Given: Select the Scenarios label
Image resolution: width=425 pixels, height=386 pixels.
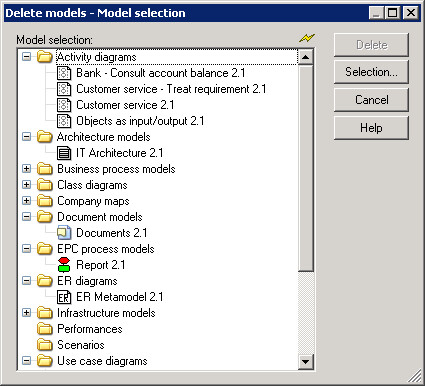Looking at the screenshot, I should [81, 345].
